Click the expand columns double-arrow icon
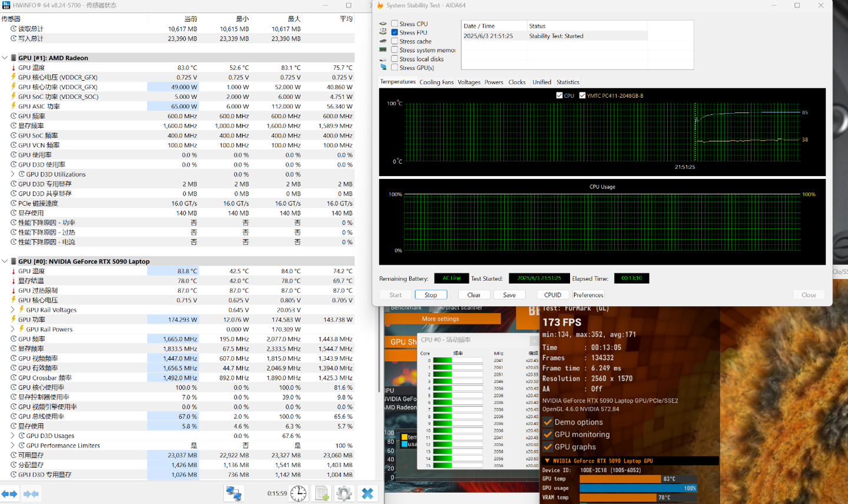This screenshot has height=504, width=848. pyautogui.click(x=9, y=493)
